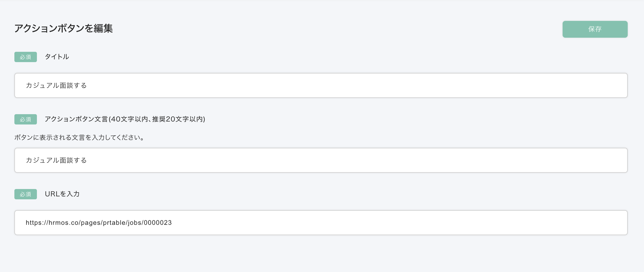Screen dimensions: 644x272
Task: Focus the アクションボタン文言 input field
Action: coord(321,160)
